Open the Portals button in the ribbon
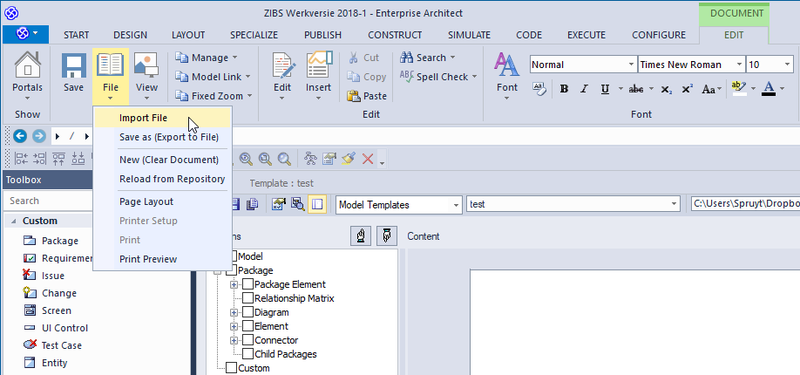The image size is (800, 375). (x=28, y=75)
